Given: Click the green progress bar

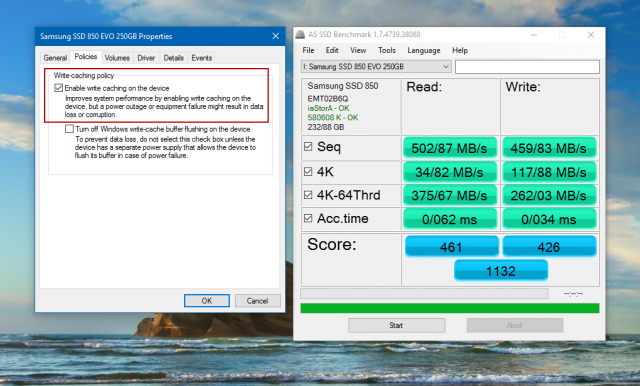Looking at the screenshot, I should 450,308.
